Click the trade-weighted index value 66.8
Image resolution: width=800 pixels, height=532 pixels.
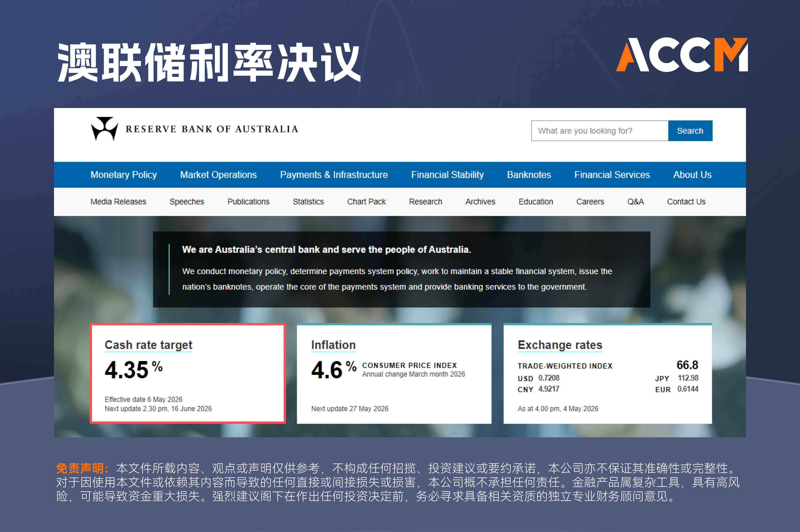(x=687, y=365)
